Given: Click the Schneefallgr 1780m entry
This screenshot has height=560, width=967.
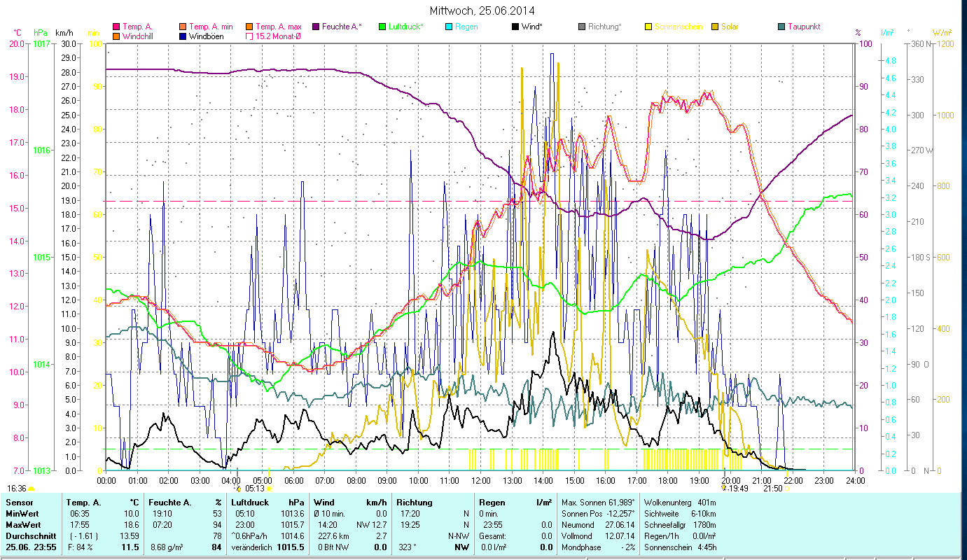Looking at the screenshot, I should point(679,525).
